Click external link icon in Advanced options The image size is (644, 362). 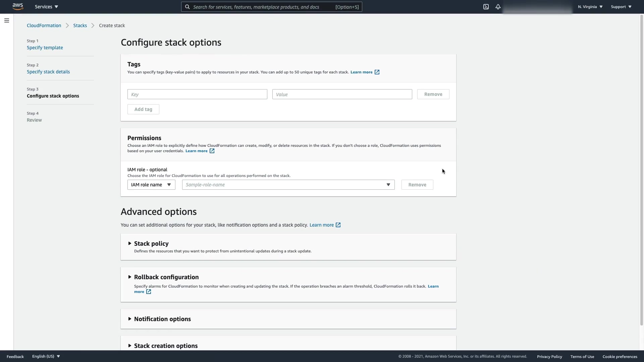coord(338,225)
